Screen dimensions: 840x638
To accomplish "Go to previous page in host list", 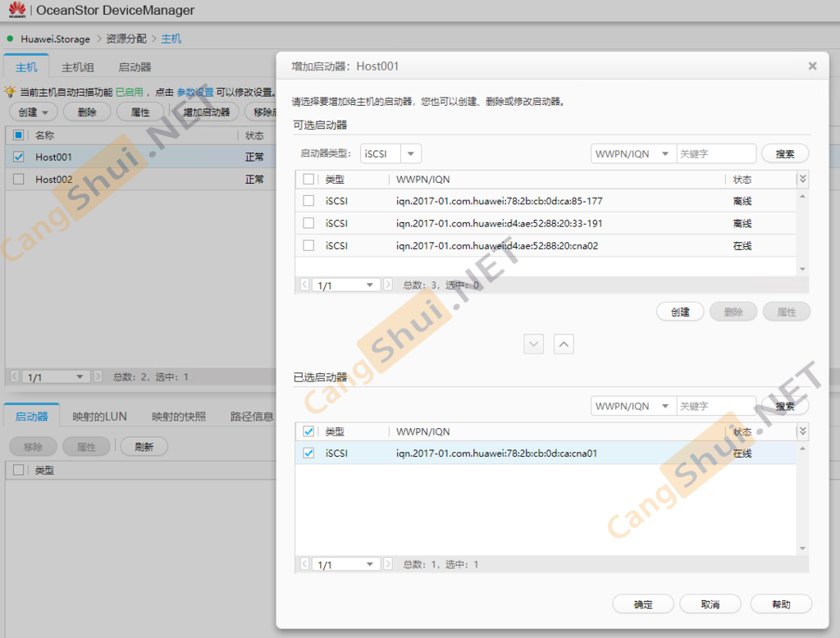I will [15, 376].
